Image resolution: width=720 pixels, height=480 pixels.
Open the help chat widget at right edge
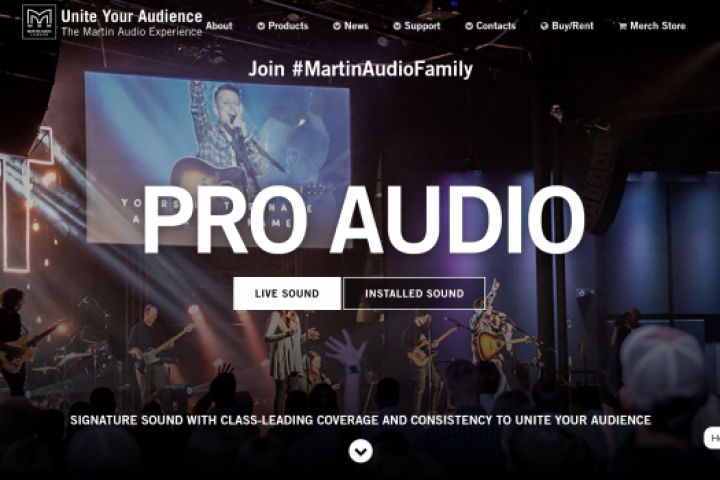(712, 438)
